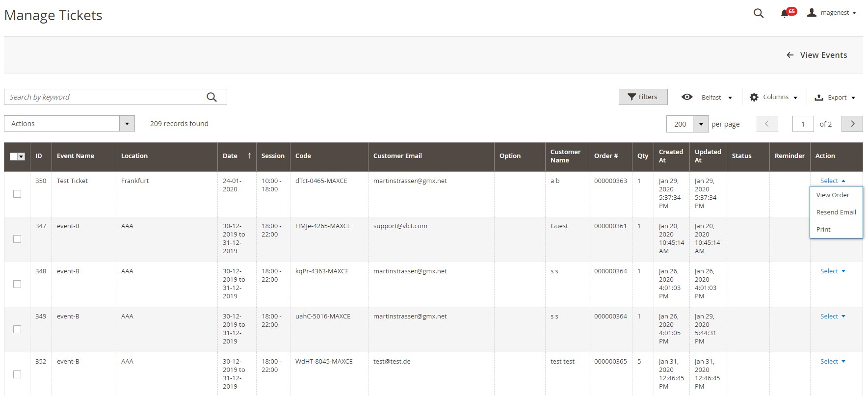Check the box for ticket 350

point(17,194)
